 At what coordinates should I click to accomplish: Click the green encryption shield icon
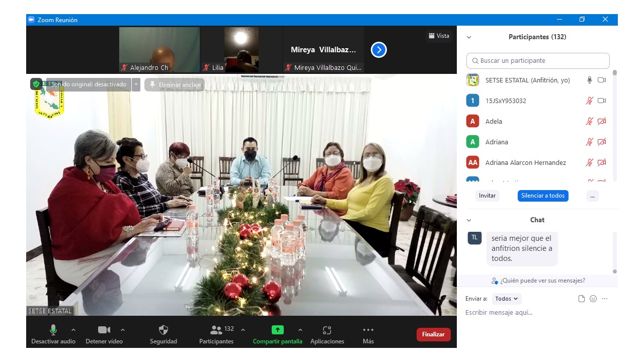click(x=36, y=84)
